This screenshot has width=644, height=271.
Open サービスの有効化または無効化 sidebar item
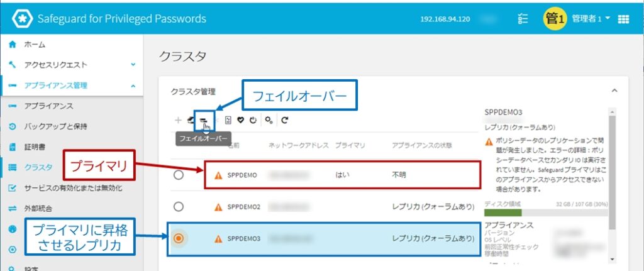coord(72,188)
